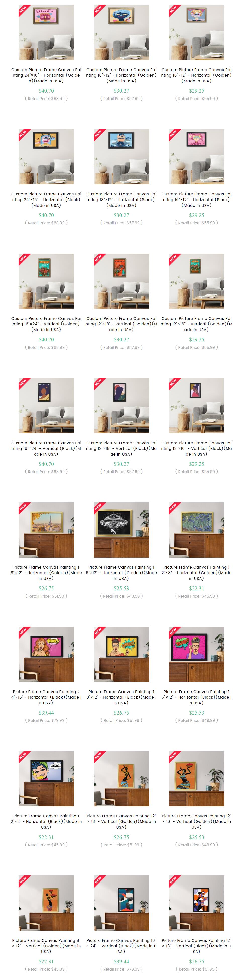Image resolution: width=246 pixels, height=980 pixels.
Task: Open the pink lips golden frame 24"×16" thumbnail
Action: tap(46, 32)
